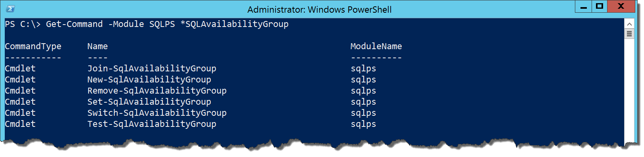Select the Join-SqlAvailabilityGroup cmdlet name

152,69
